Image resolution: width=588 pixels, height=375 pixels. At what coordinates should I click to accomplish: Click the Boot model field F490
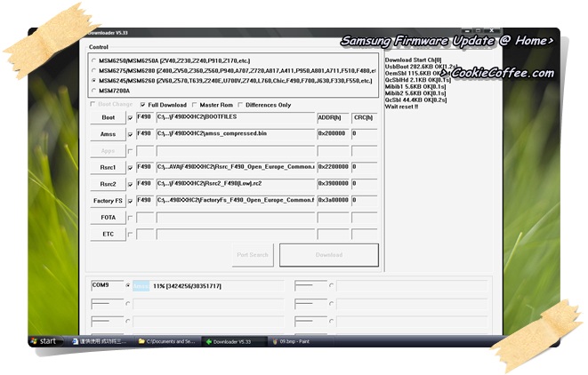pyautogui.click(x=145, y=117)
